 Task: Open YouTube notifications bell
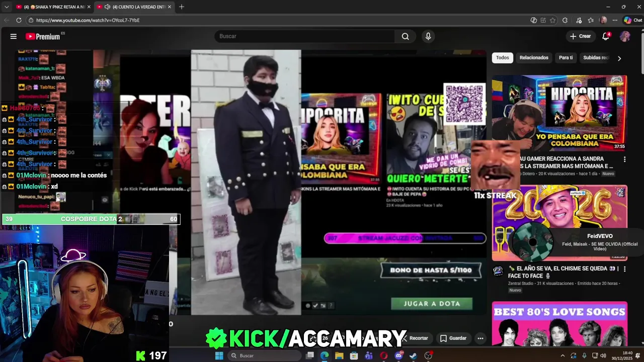click(606, 36)
